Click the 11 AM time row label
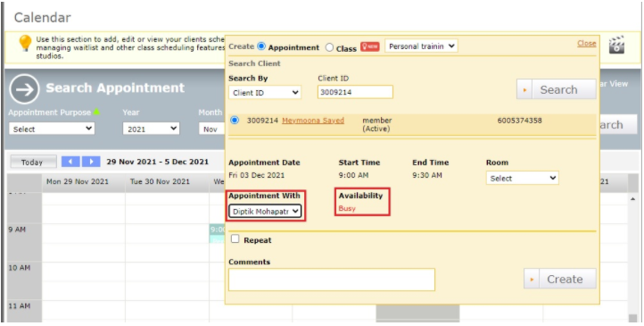Image resolution: width=644 pixels, height=326 pixels. [19, 305]
